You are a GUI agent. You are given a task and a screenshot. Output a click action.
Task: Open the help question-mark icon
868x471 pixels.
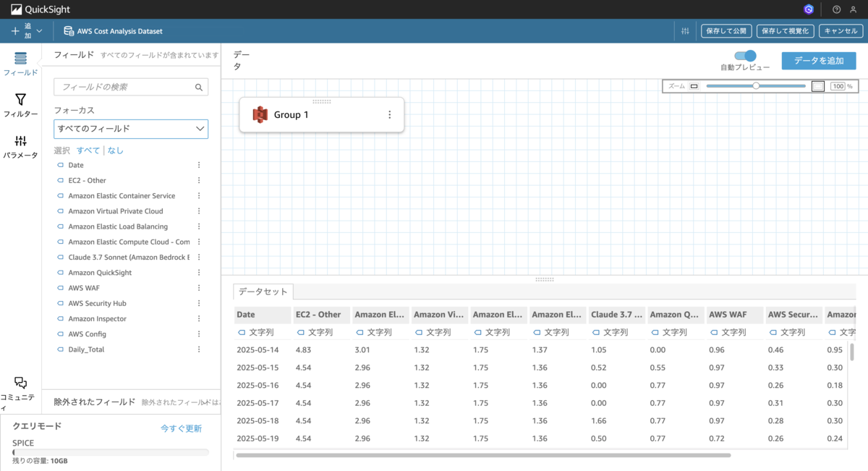837,9
